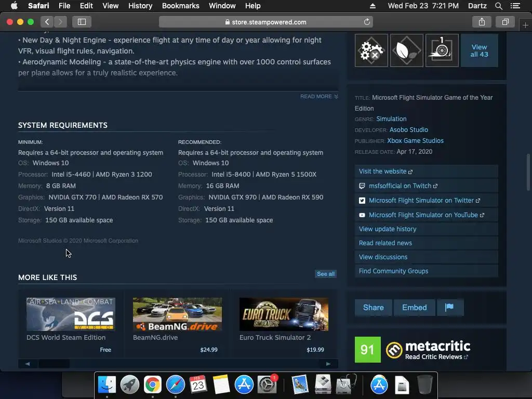
Task: Visit the website link
Action: coord(426,171)
